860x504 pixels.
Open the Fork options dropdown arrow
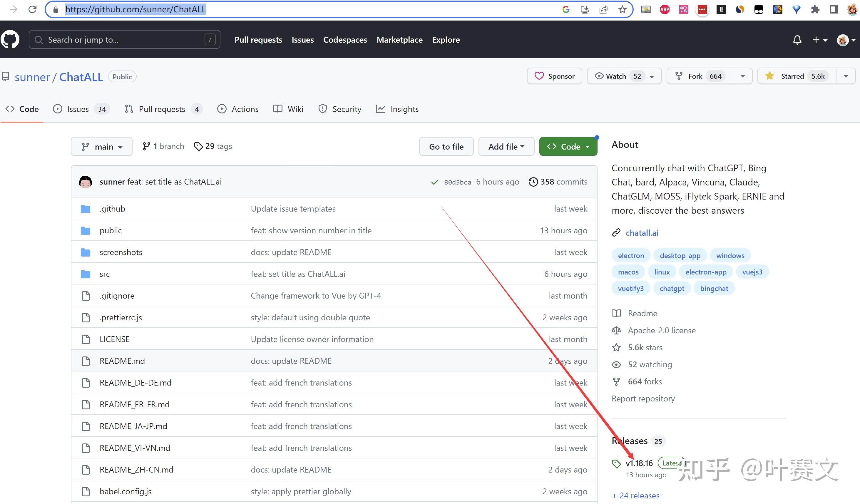click(742, 76)
